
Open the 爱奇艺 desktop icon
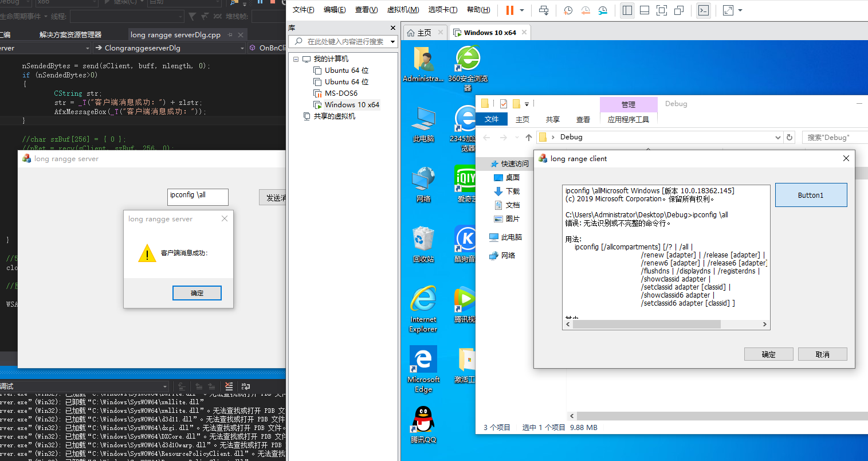tap(465, 185)
